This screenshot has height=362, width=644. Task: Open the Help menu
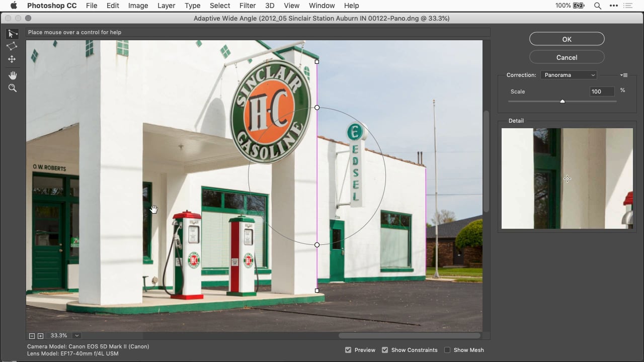pos(351,6)
